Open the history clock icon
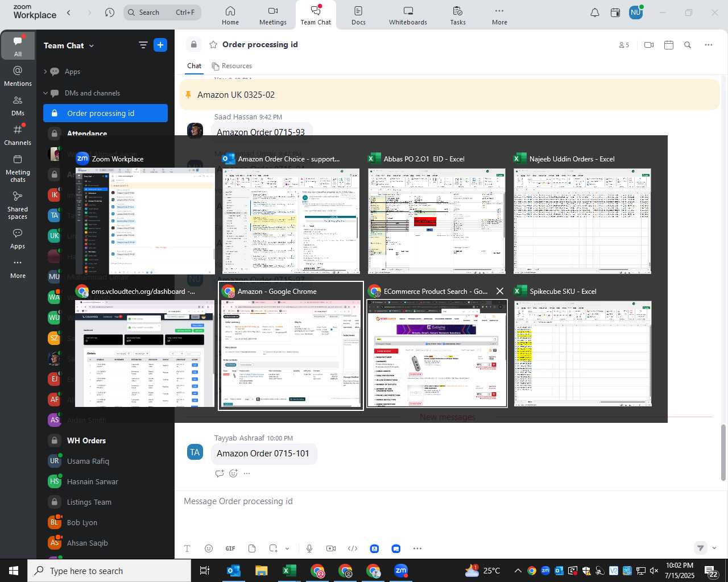 click(110, 13)
